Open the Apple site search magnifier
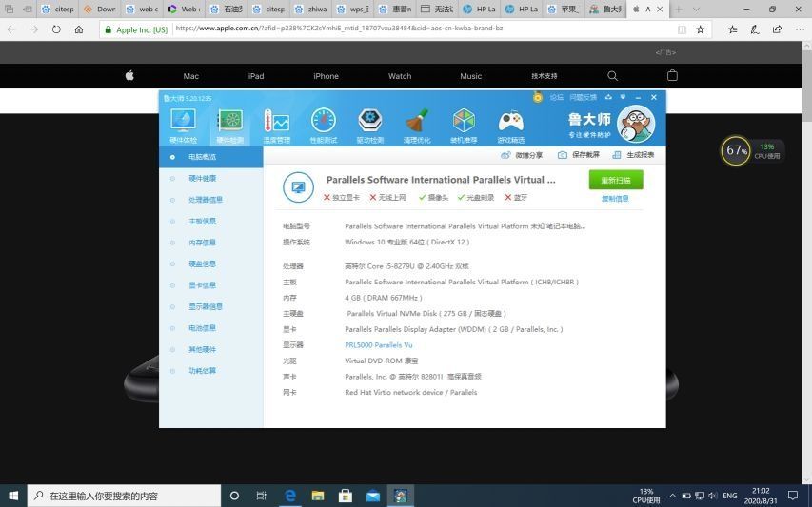812x507 pixels. click(612, 75)
